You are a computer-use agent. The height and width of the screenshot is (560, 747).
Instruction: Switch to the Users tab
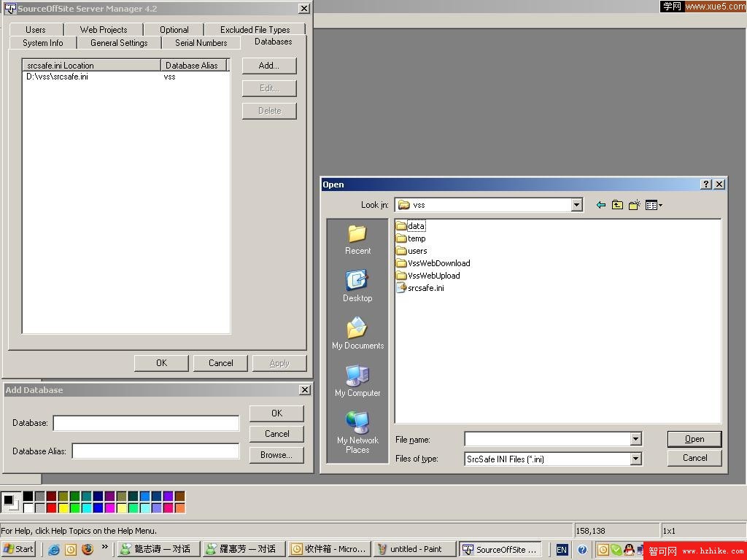click(36, 29)
